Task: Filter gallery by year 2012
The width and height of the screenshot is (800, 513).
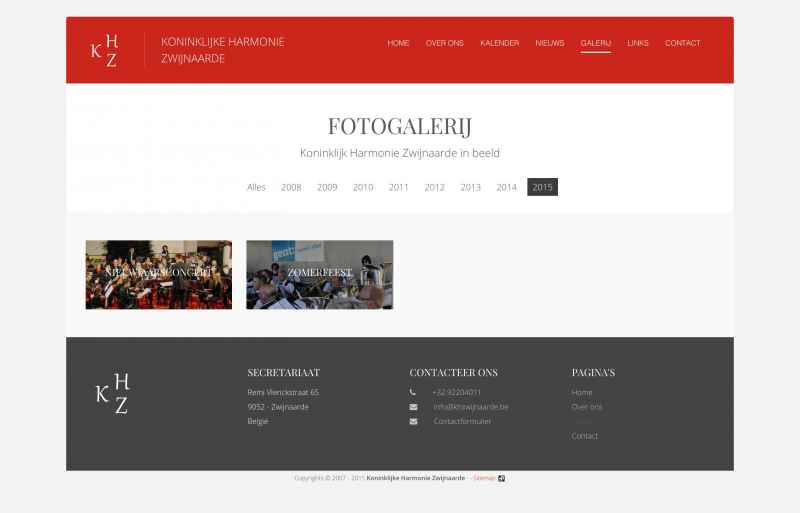Action: click(x=435, y=187)
